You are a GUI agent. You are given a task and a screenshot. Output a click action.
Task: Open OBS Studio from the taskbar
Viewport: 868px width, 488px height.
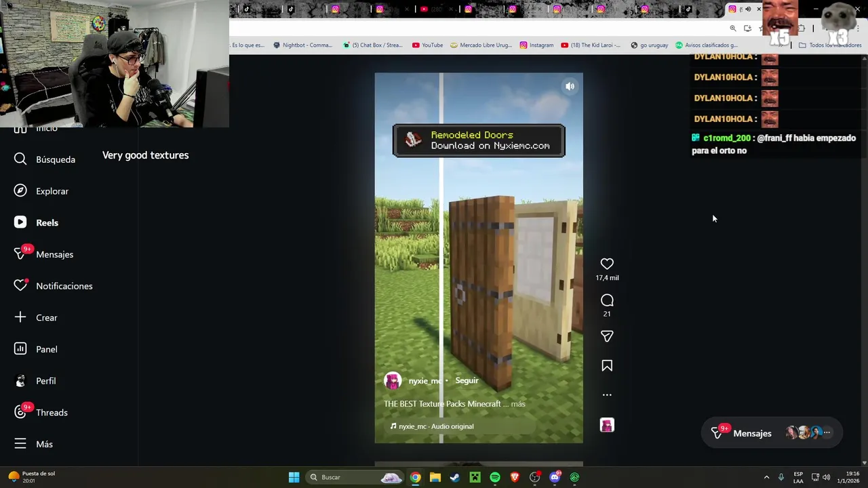coord(535,477)
